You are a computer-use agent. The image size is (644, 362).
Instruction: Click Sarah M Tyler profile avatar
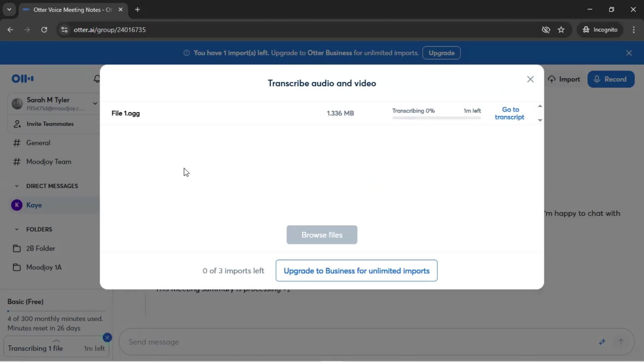coord(17,104)
